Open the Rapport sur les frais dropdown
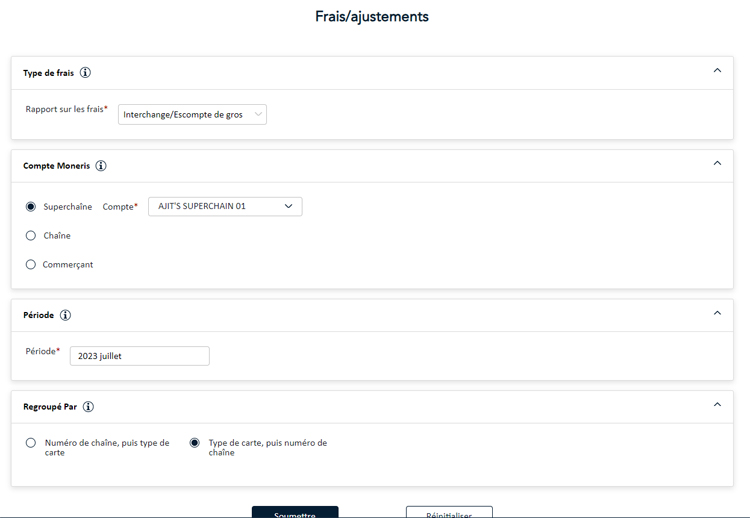Screen dimensions: 750x518 click(192, 115)
